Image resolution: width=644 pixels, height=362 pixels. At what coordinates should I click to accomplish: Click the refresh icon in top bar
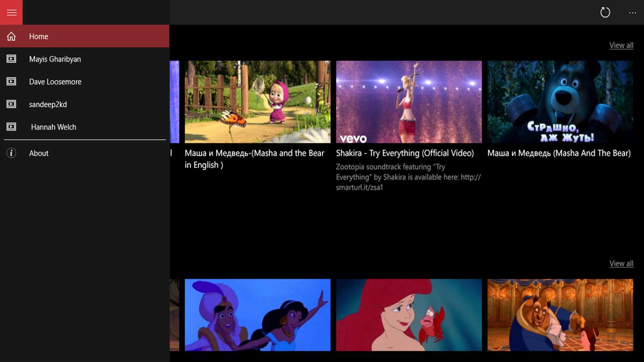tap(605, 13)
